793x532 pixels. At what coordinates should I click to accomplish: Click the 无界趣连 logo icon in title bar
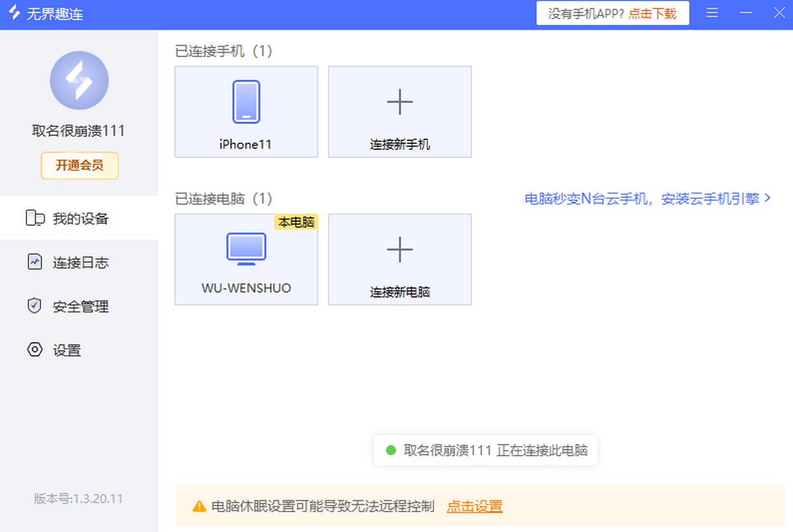(14, 13)
